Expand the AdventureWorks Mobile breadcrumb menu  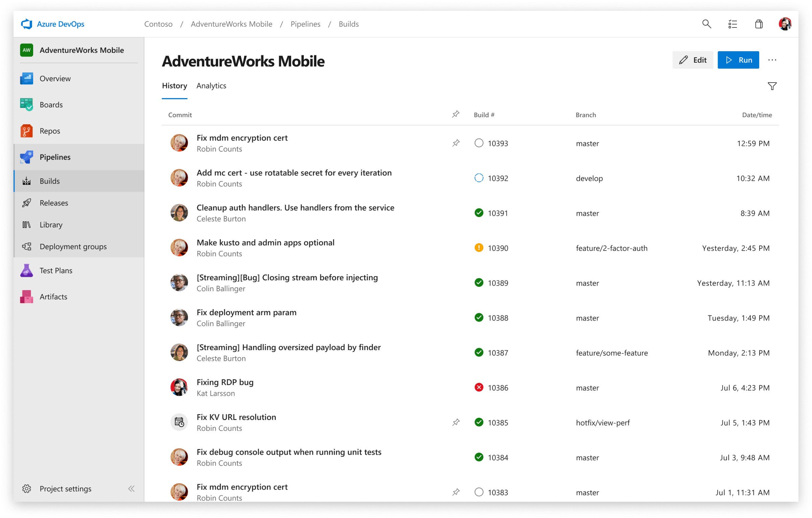231,24
